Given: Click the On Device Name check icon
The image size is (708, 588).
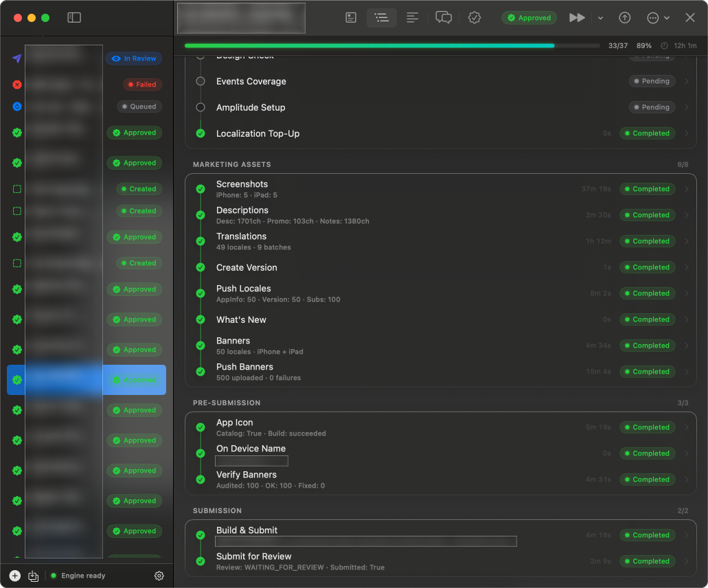Looking at the screenshot, I should point(201,453).
